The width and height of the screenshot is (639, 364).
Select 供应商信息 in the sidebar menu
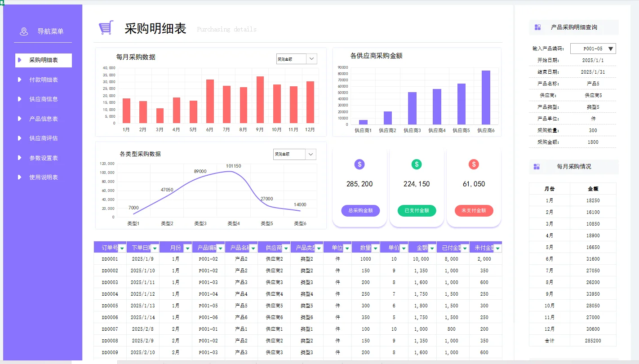tap(43, 99)
